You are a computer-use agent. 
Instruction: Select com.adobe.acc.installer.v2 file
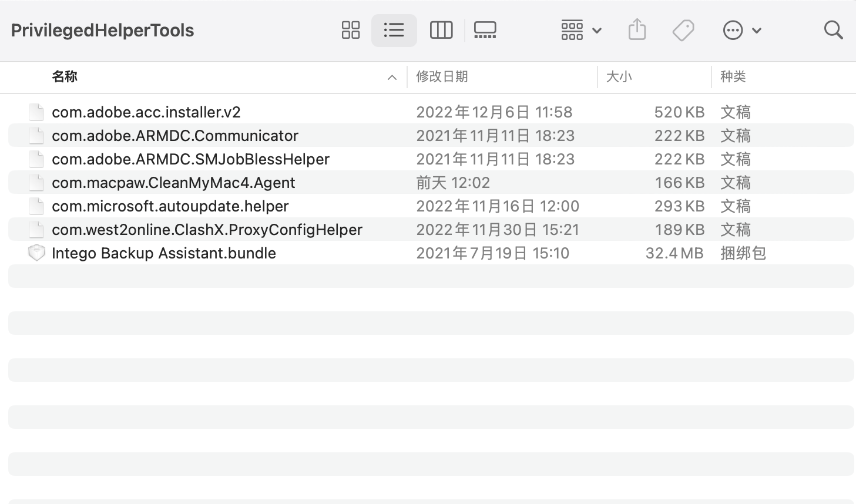click(x=146, y=112)
